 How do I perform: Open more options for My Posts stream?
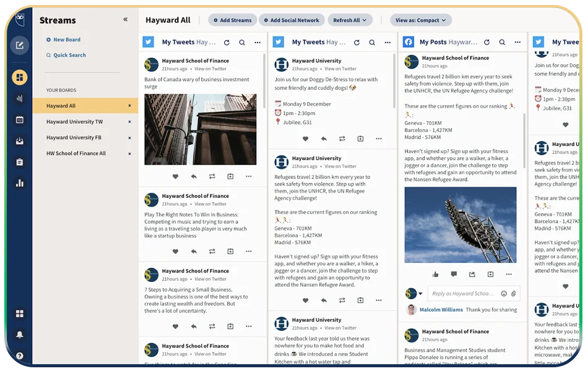tap(517, 42)
